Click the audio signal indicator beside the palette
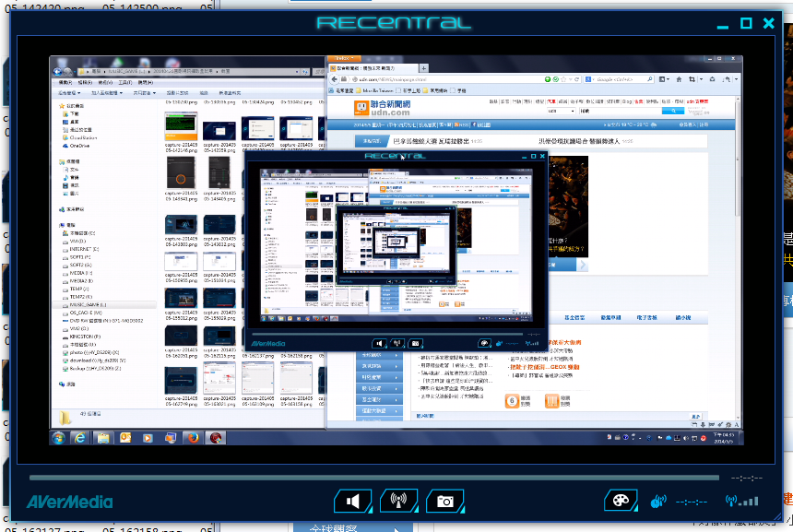This screenshot has width=793, height=532. coord(658,502)
